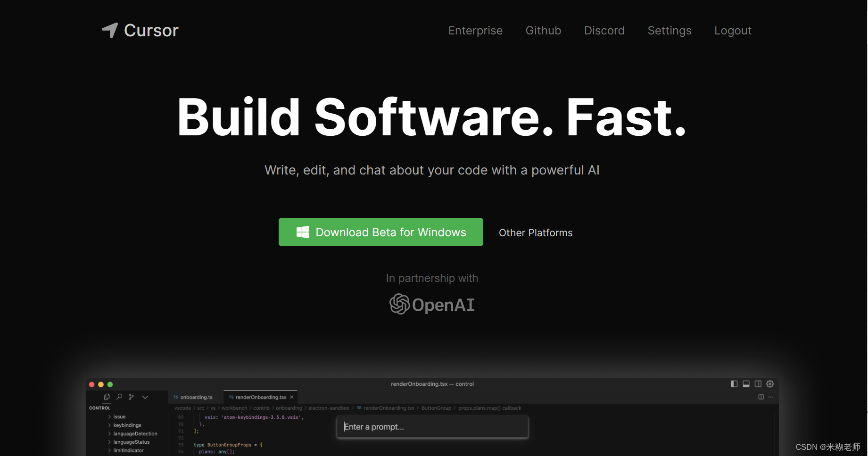Click the renderOnboarding.tsx breadcrumb segment

[x=385, y=408]
